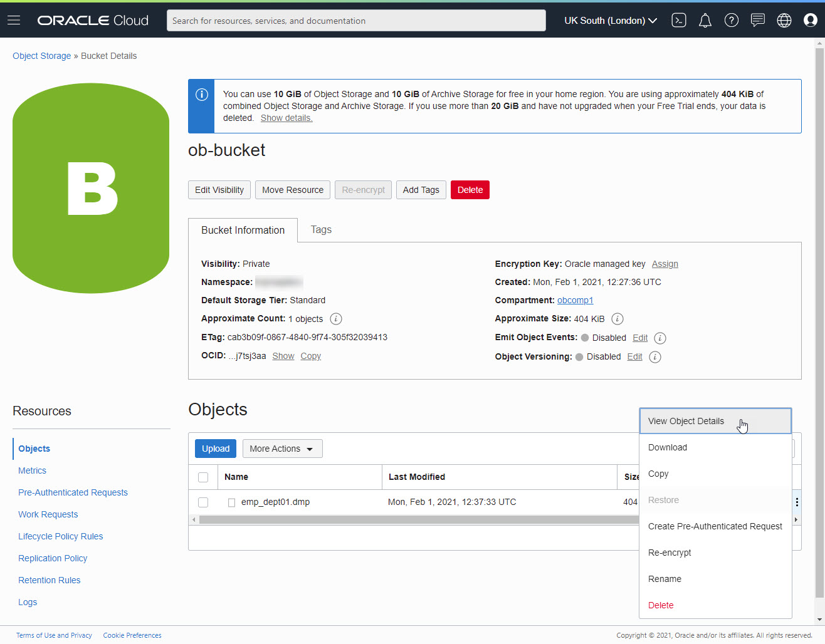Choose Re-encrypt from the object menu
This screenshot has width=825, height=644.
[x=715, y=553]
